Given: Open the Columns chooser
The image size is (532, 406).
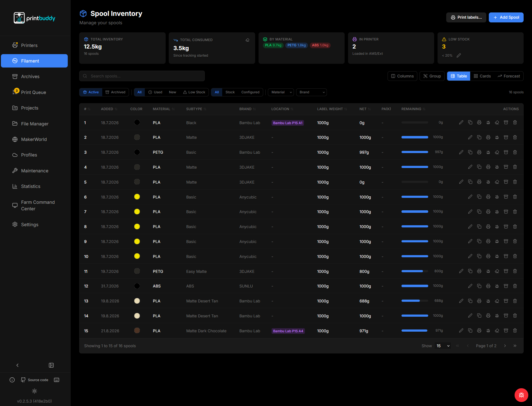Looking at the screenshot, I should coord(402,76).
